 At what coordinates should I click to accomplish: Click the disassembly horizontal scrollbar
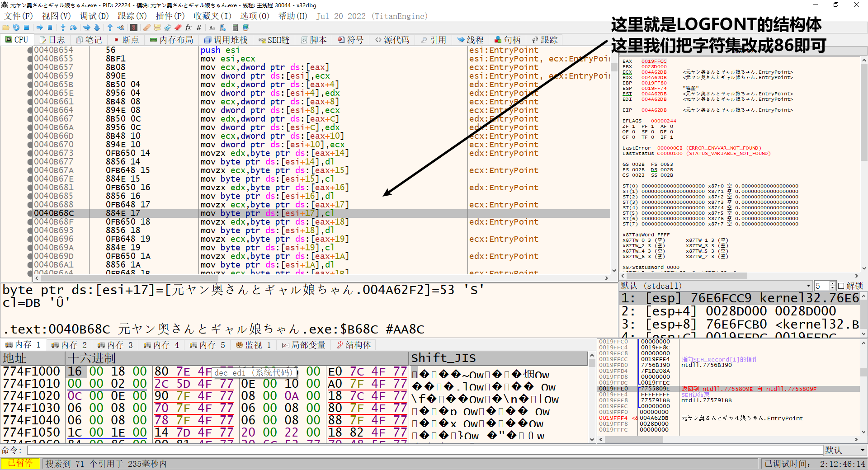coord(316,278)
